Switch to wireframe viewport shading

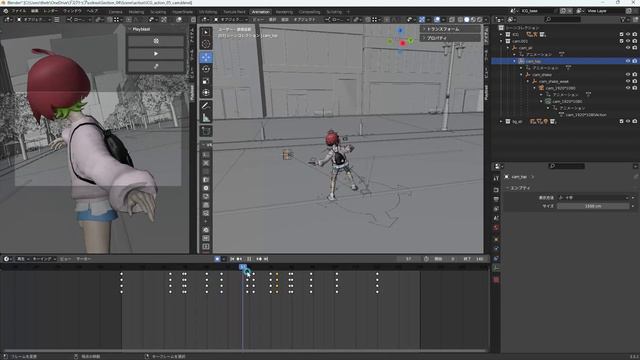[461, 19]
